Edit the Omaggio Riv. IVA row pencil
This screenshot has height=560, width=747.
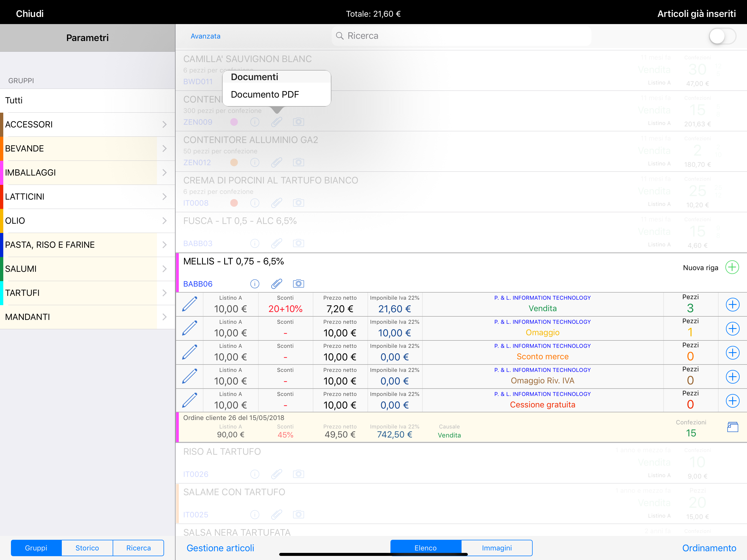190,377
